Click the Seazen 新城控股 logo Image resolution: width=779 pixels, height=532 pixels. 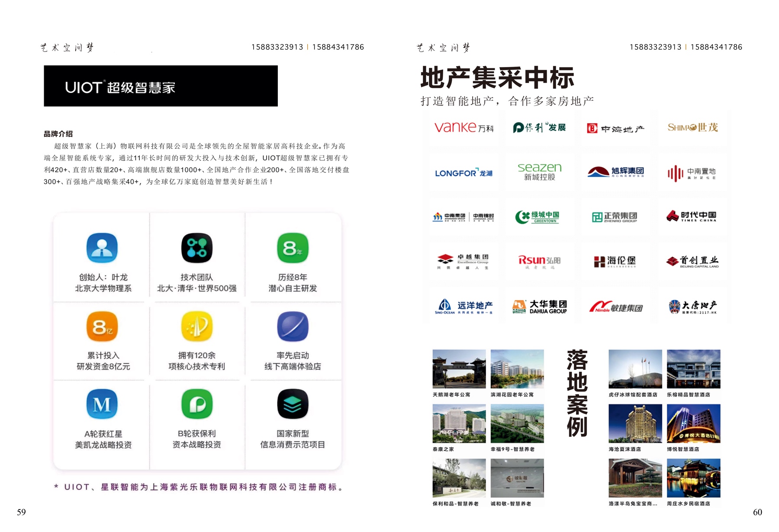539,172
